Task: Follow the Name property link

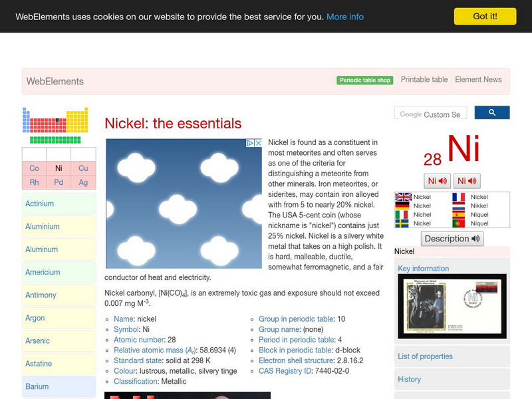Action: coord(124,319)
